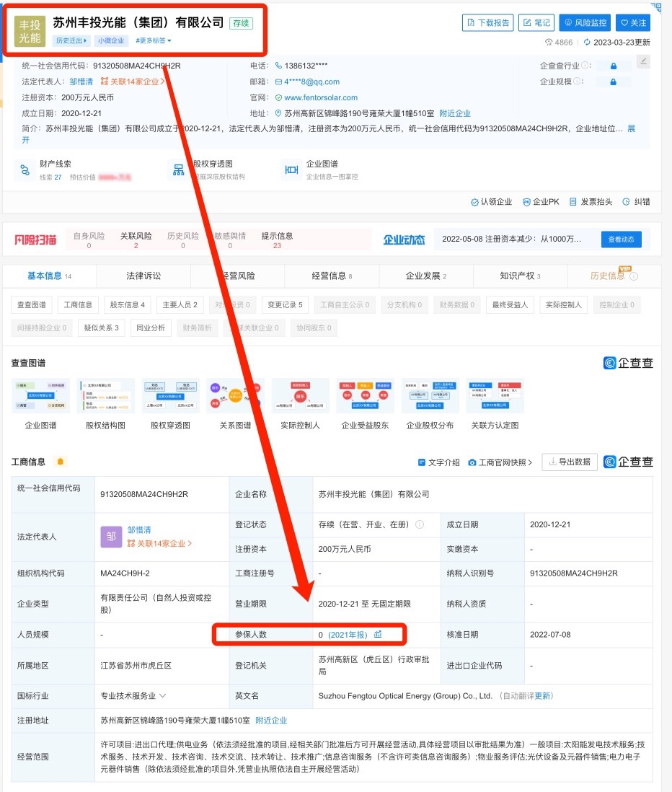Expand the #更多标签 dropdown

click(x=153, y=40)
